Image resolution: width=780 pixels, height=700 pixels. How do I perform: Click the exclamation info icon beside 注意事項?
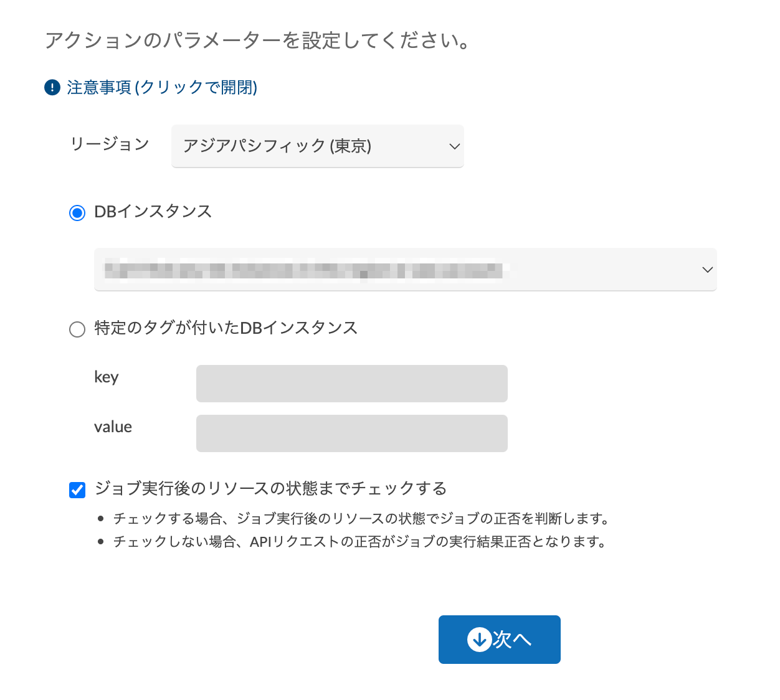(52, 87)
